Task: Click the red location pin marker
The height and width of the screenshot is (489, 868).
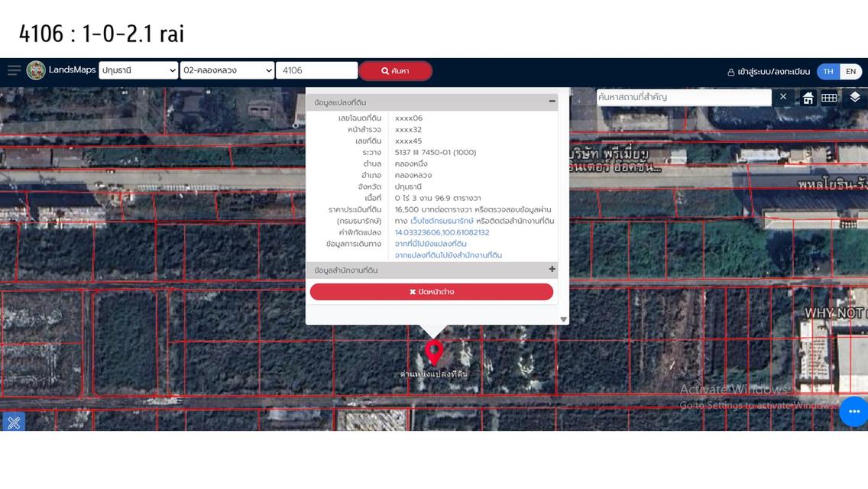Action: click(434, 352)
